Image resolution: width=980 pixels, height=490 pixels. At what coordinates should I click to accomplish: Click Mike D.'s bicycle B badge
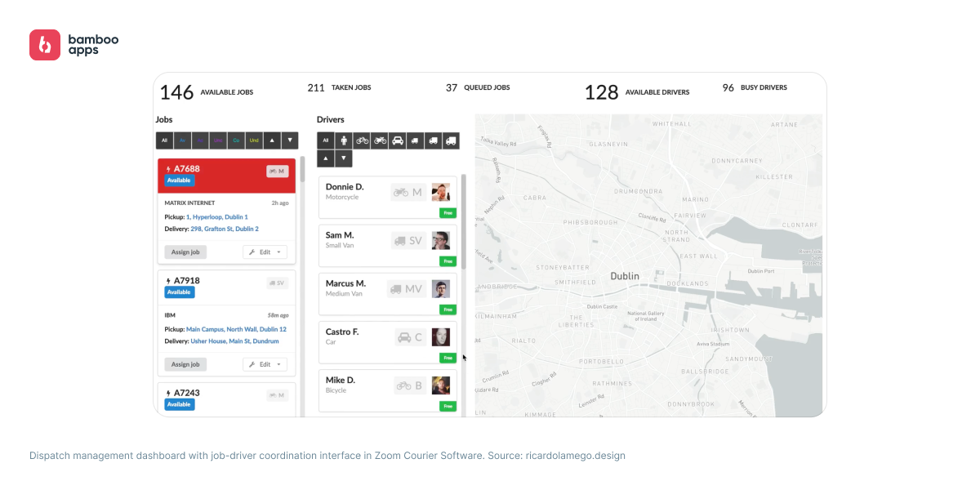408,385
